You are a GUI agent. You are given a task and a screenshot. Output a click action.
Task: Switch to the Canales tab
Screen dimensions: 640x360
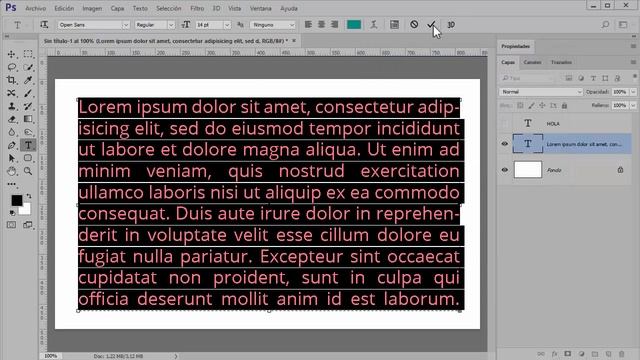[x=532, y=62]
